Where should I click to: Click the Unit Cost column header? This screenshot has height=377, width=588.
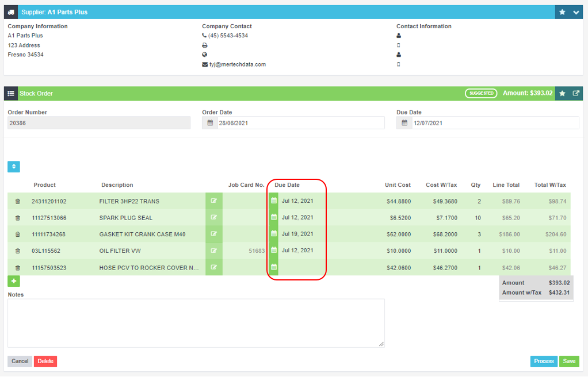398,184
